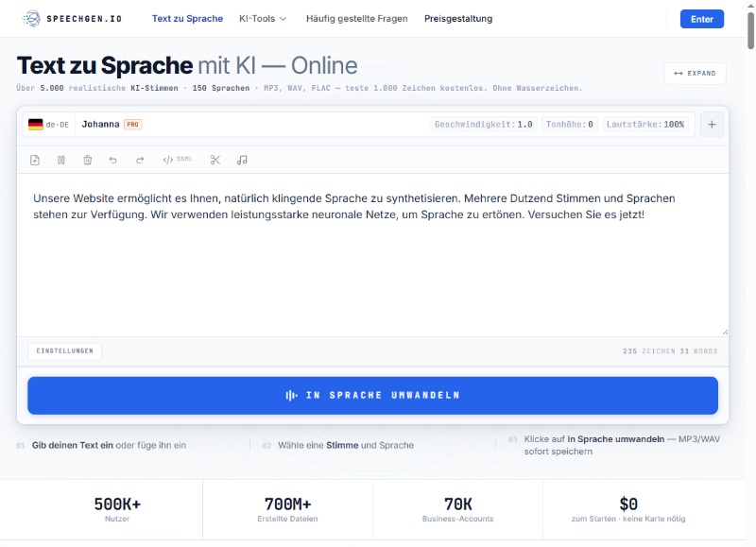Click the '70K' Business-Accounts statistic
Screen dimensions: 756x547
458,509
